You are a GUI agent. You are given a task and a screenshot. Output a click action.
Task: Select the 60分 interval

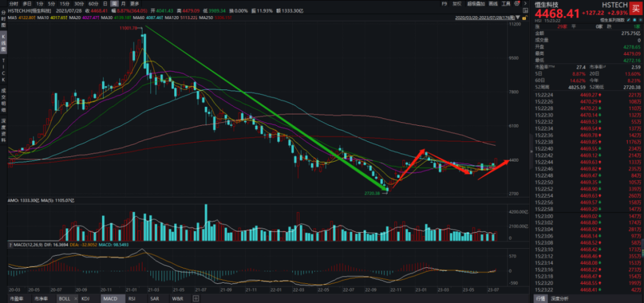pos(94,4)
